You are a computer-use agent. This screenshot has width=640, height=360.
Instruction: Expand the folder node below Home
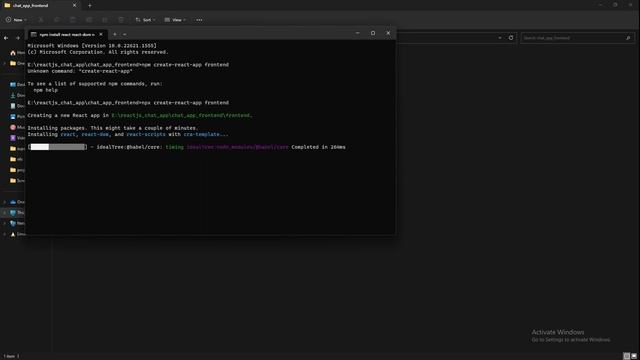pyautogui.click(x=4, y=63)
